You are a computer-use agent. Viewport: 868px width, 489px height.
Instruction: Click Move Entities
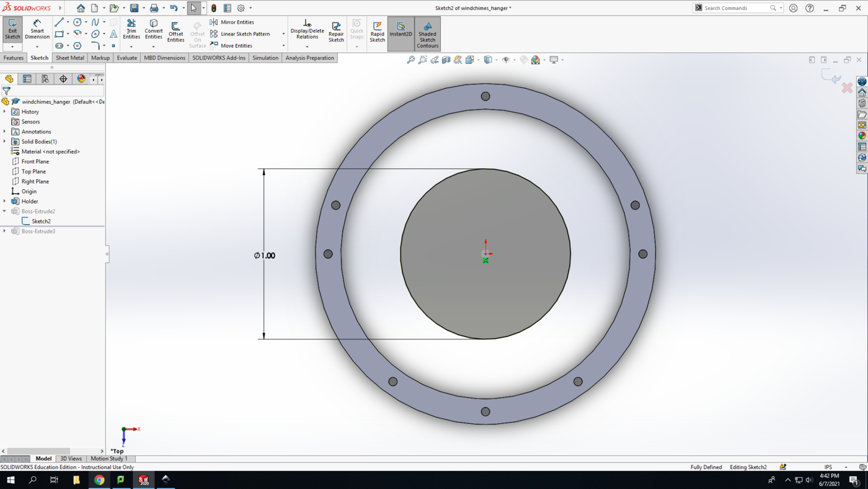231,46
